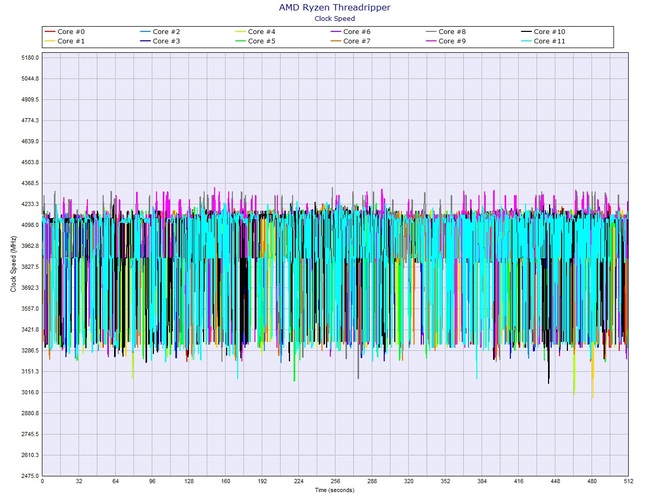670x502 pixels.
Task: Click the Core #0 legend entry
Action: coord(65,32)
